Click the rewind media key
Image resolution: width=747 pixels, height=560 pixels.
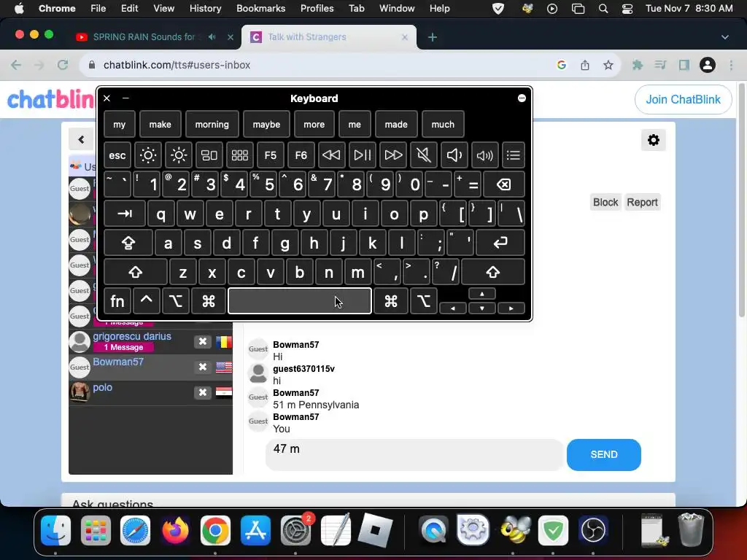(x=332, y=155)
